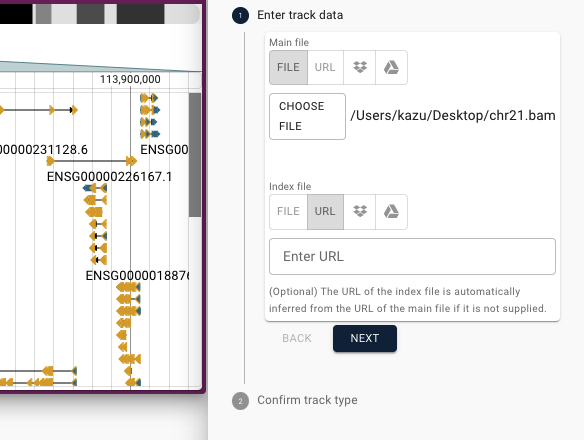Switch Index file source to FILE
This screenshot has width=584, height=440.
click(288, 212)
